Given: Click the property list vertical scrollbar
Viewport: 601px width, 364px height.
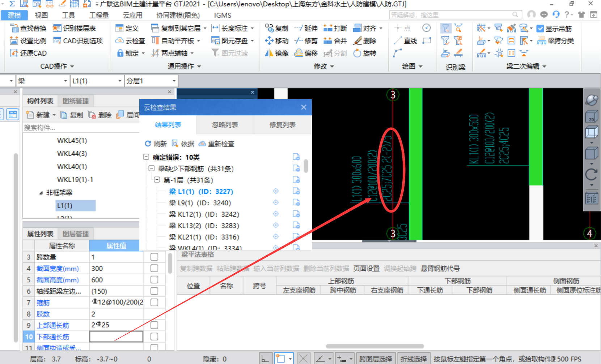Looking at the screenshot, I should coord(170,263).
